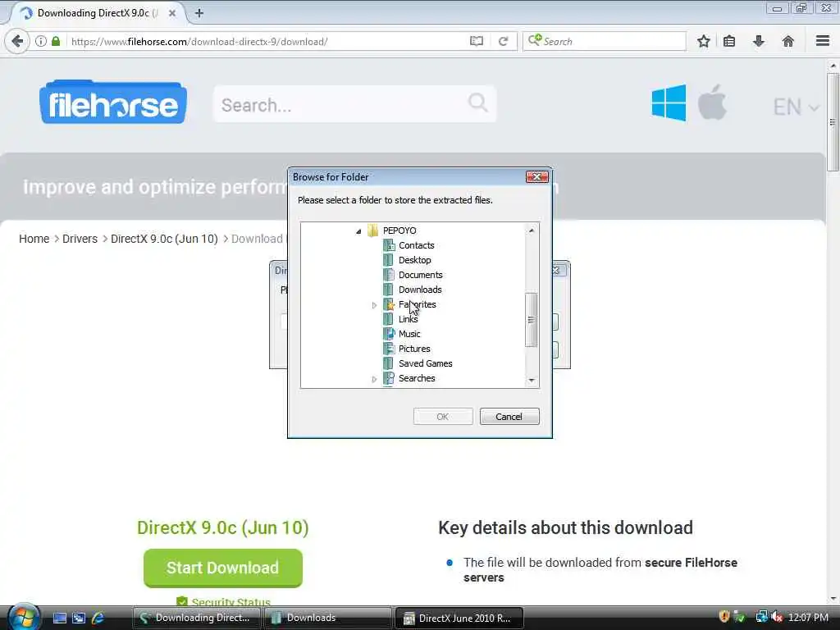
Task: Click the Firefox toolbar Search box
Action: pyautogui.click(x=605, y=41)
